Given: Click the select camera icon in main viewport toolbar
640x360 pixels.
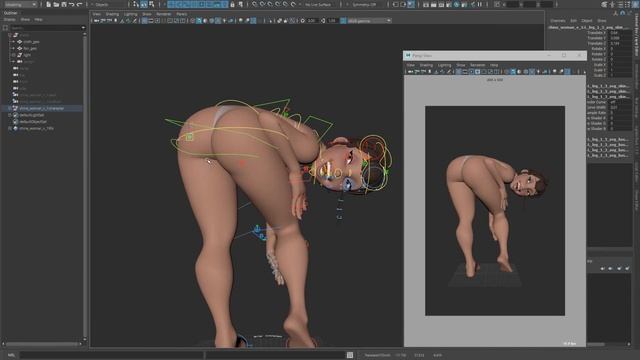Looking at the screenshot, I should [97, 20].
